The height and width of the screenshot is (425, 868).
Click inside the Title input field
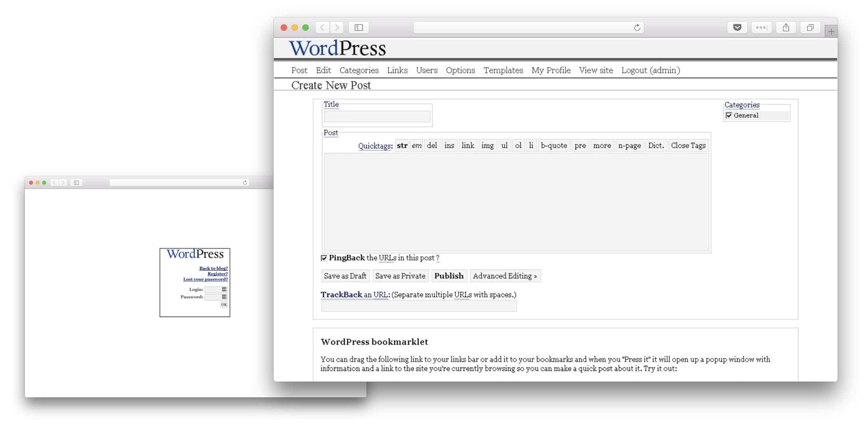376,116
